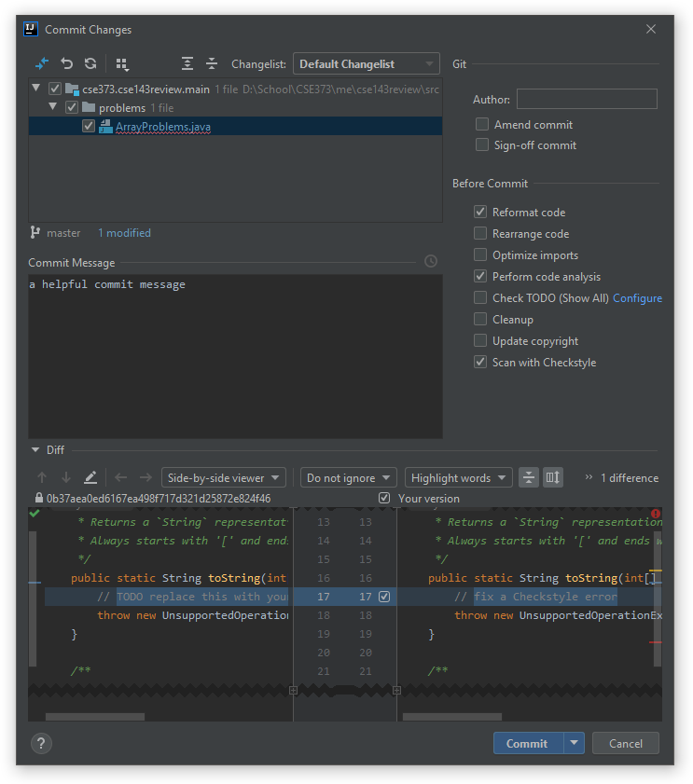Open the Default Changelist dropdown

point(367,63)
